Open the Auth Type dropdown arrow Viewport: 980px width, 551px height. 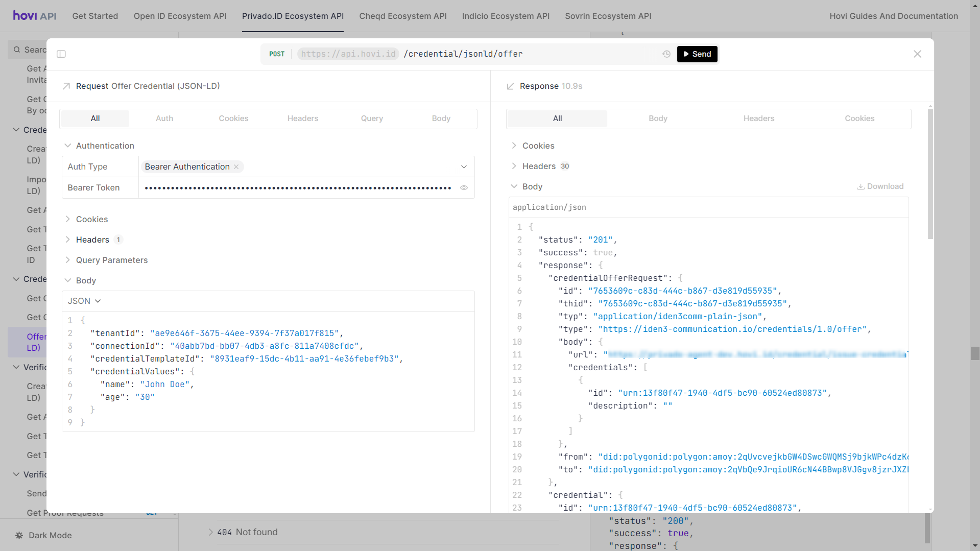[x=464, y=167]
